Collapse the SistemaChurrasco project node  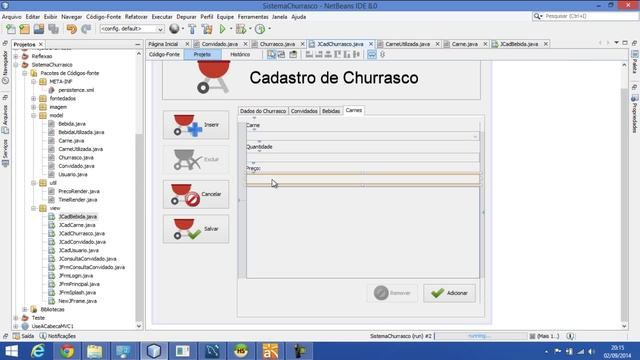[x=16, y=65]
